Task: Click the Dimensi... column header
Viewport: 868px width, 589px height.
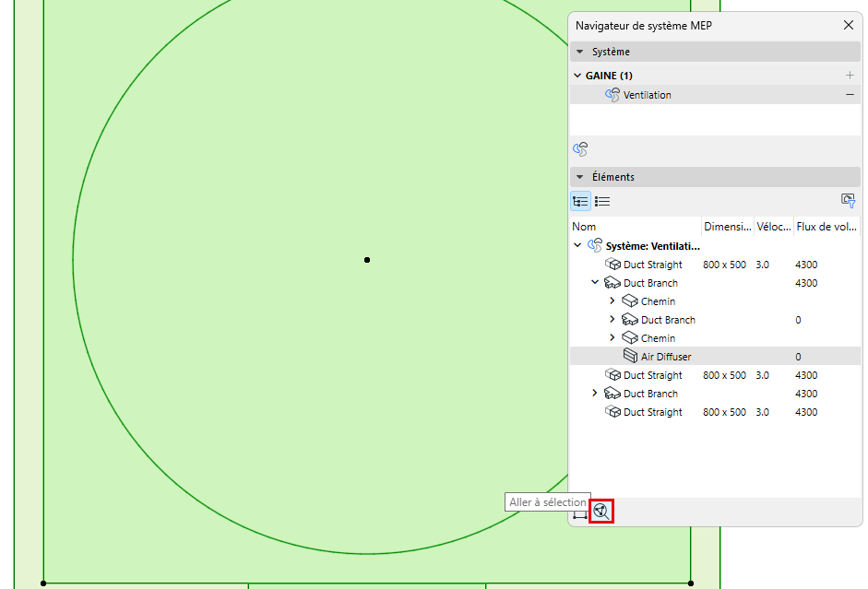Action: [x=728, y=226]
